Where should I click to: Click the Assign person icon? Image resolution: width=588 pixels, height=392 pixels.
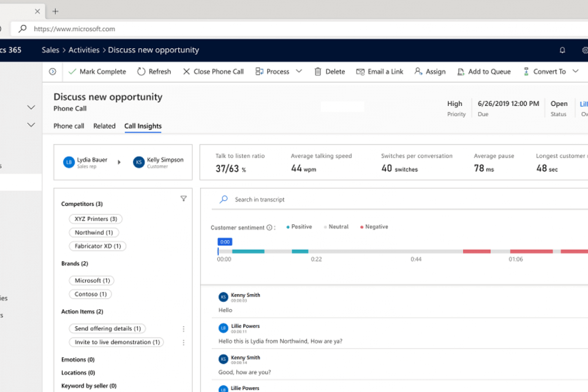coord(418,72)
